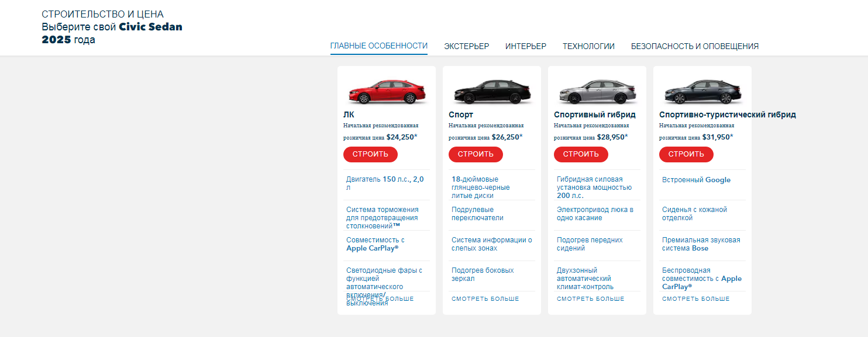Open Встроенный Google feature
The image size is (868, 337).
click(x=696, y=180)
